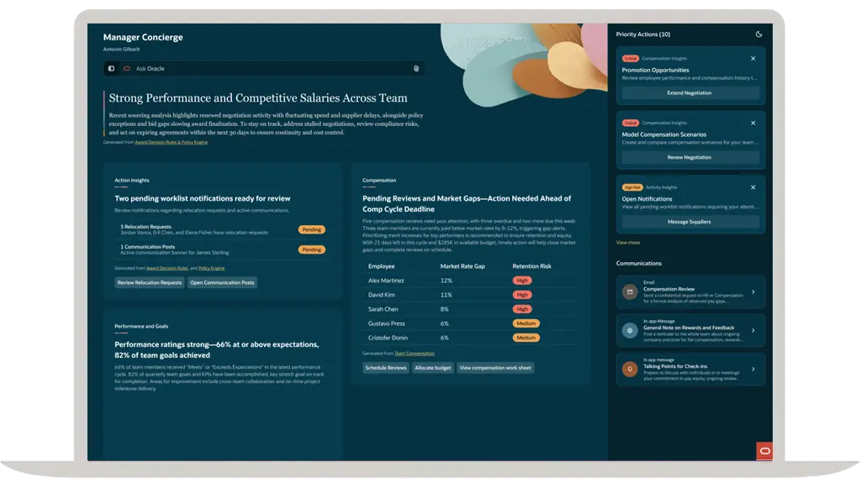The height and width of the screenshot is (504, 861).
Task: Click Review Relocation Requests button
Action: pyautogui.click(x=150, y=282)
